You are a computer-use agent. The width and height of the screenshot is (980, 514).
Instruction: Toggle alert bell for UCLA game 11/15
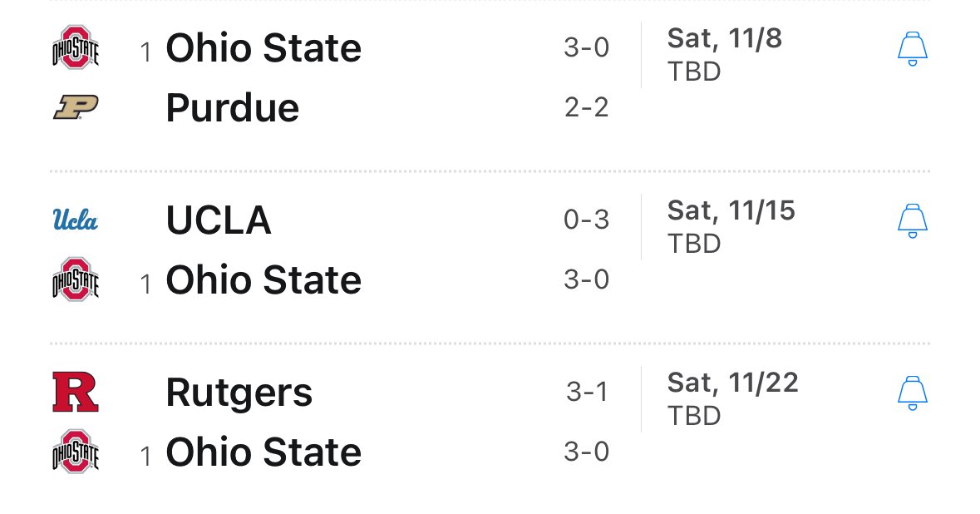pyautogui.click(x=913, y=220)
